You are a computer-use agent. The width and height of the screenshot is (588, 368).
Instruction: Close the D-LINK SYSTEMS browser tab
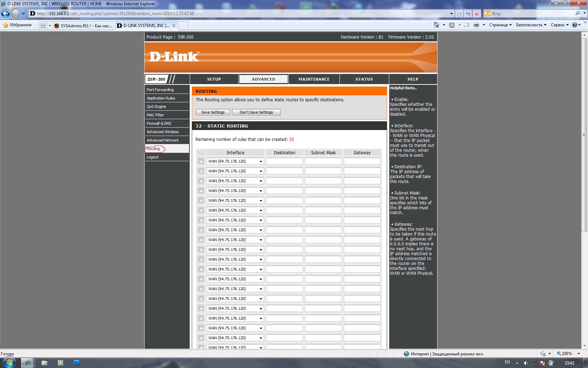click(x=174, y=26)
